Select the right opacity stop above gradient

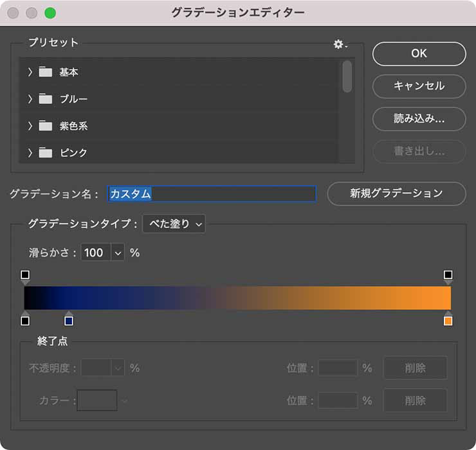coord(448,276)
